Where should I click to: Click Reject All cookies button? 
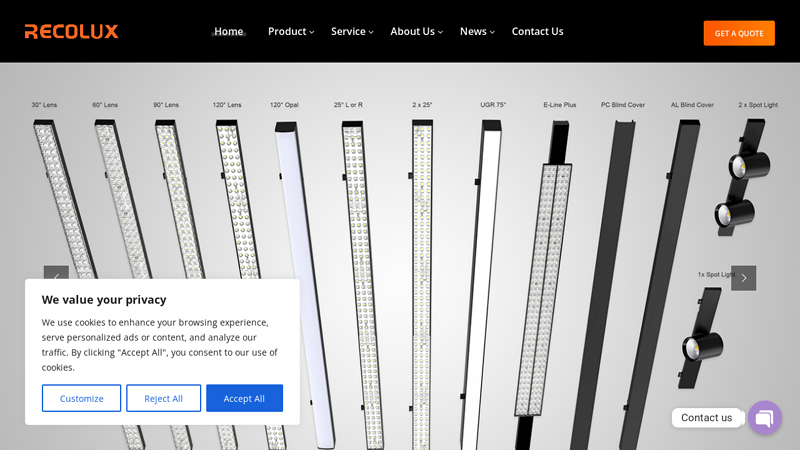coord(163,398)
